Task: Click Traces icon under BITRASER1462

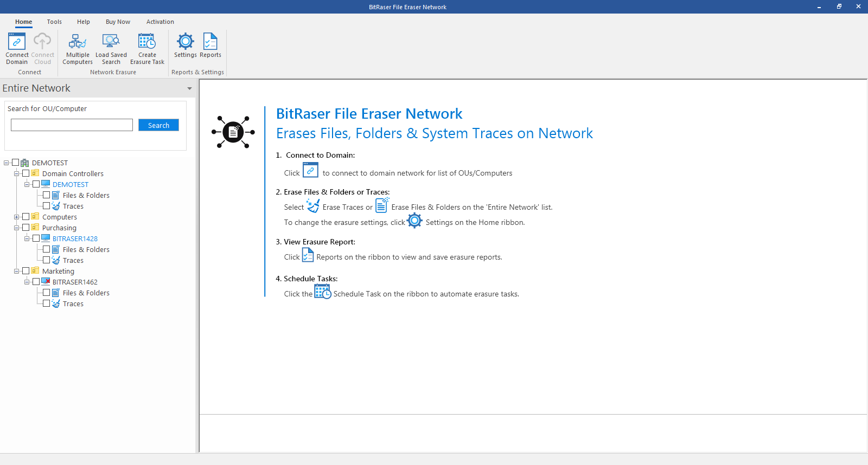Action: click(x=56, y=303)
